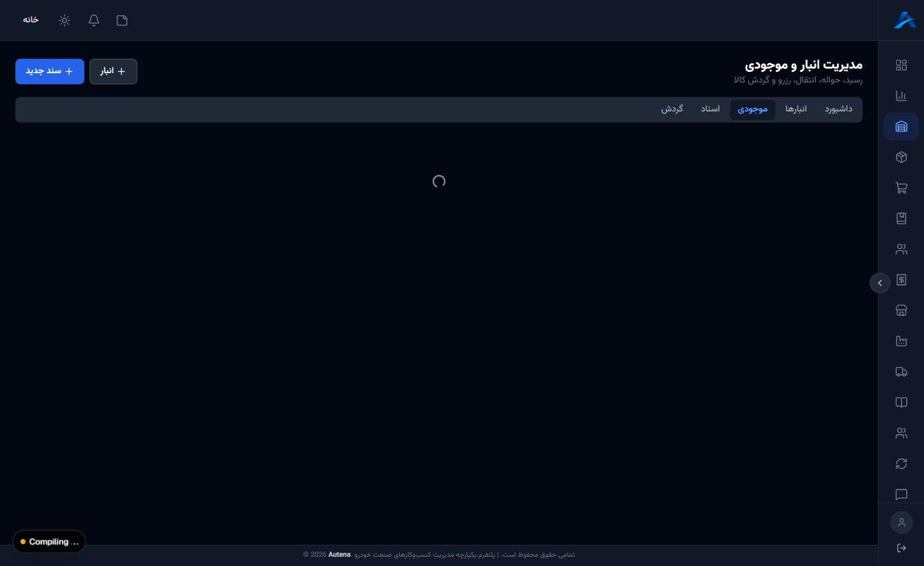Image resolution: width=924 pixels, height=566 pixels.
Task: Open the users icon above the refresh icon
Action: pos(901,433)
